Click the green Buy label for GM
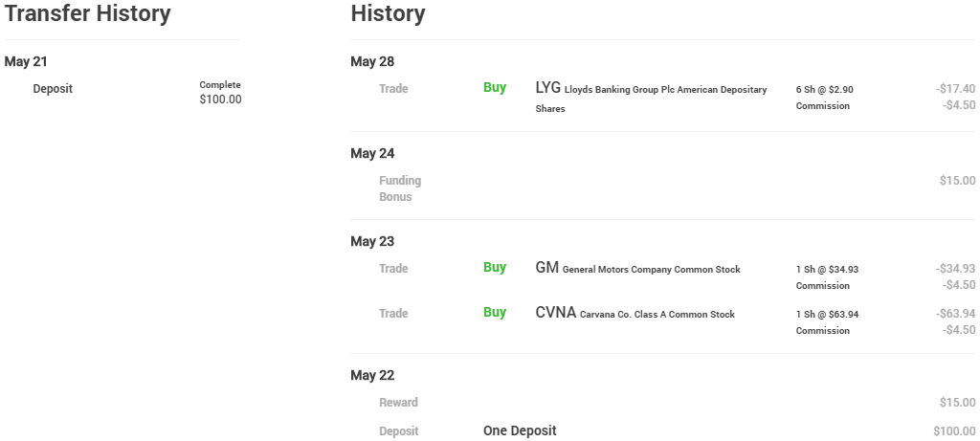 pos(495,268)
